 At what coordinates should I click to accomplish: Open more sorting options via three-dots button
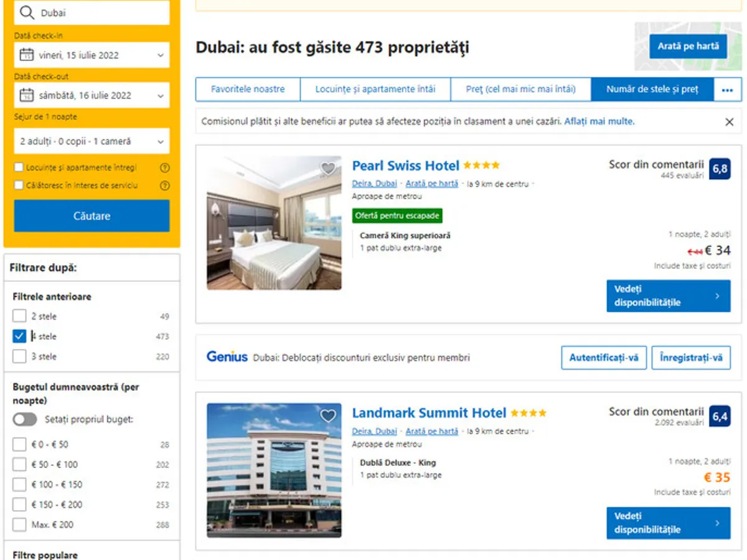click(728, 90)
